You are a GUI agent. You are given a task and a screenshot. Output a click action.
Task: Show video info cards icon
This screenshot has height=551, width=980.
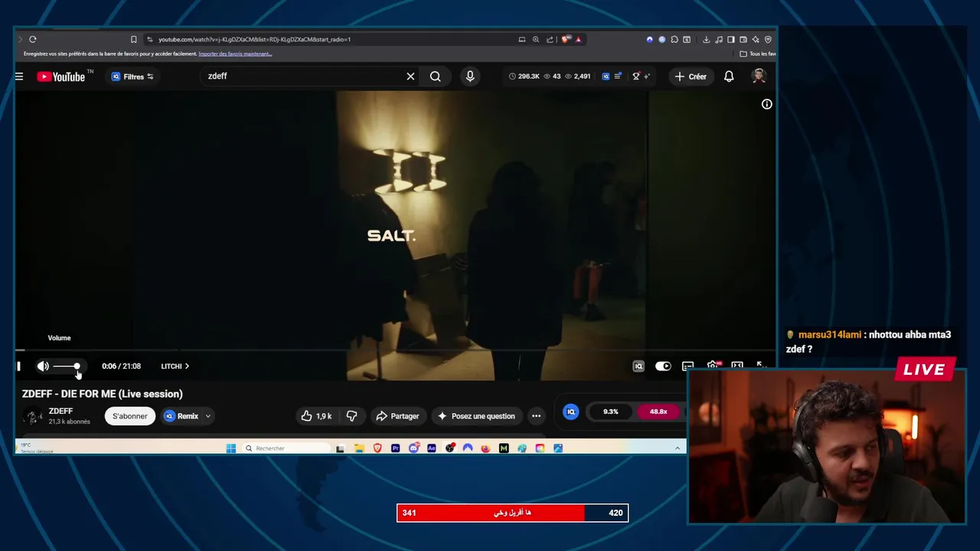(766, 104)
